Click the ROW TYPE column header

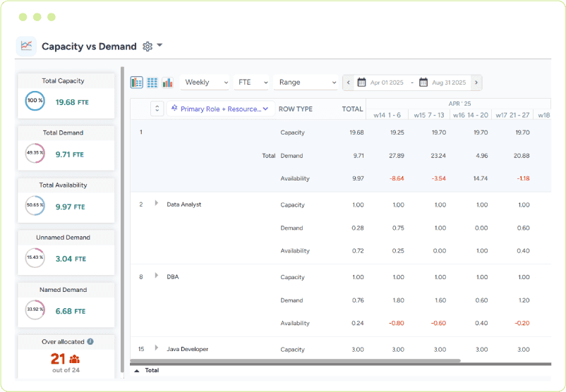[x=295, y=109]
